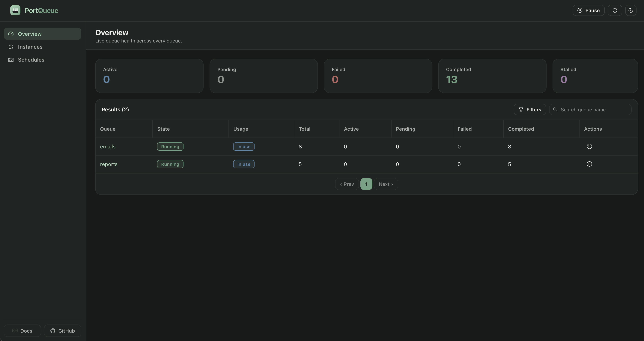Pause the emails queue
This screenshot has height=341, width=644.
pos(589,147)
